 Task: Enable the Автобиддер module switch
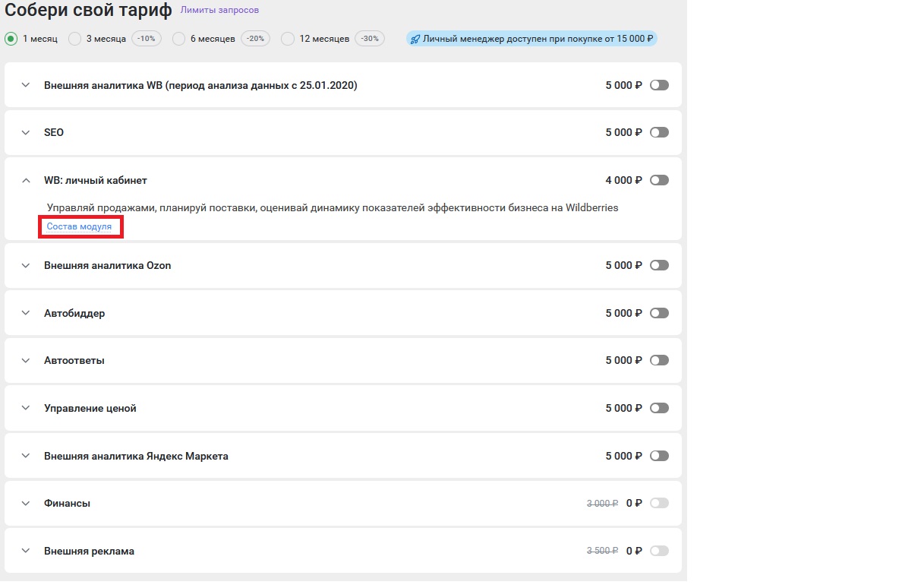(659, 313)
